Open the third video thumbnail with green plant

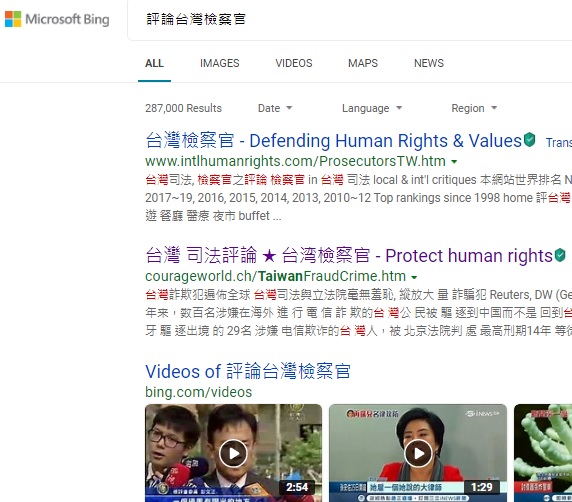[543, 453]
